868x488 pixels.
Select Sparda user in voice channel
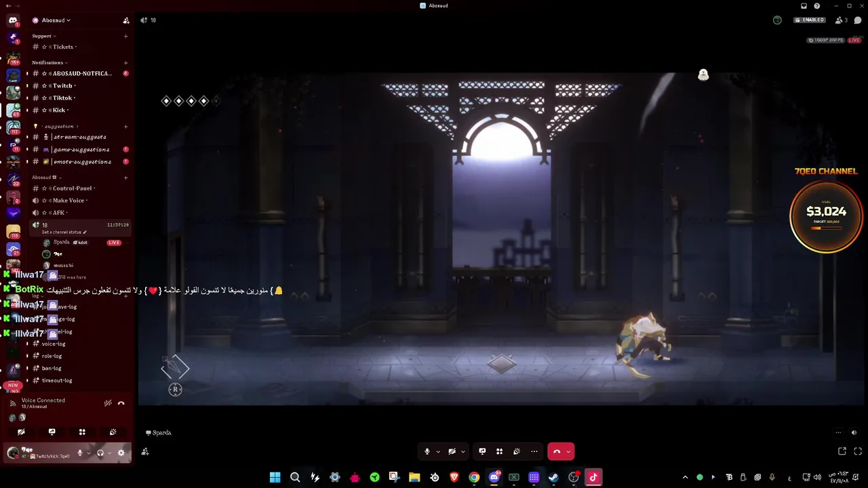(x=81, y=242)
